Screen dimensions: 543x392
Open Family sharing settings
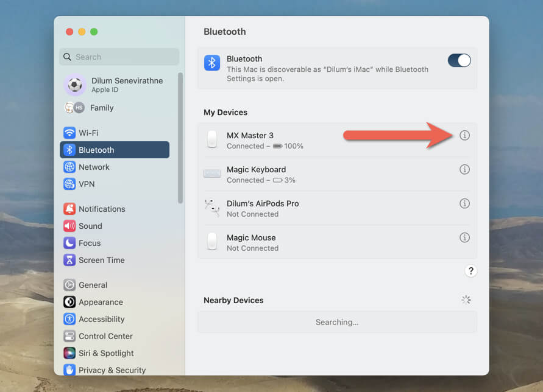[x=115, y=108]
